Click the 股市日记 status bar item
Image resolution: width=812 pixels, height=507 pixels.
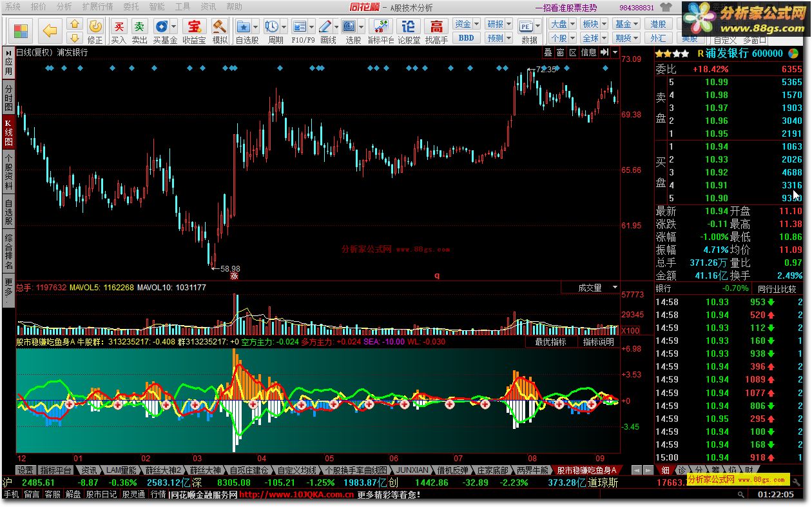(102, 495)
